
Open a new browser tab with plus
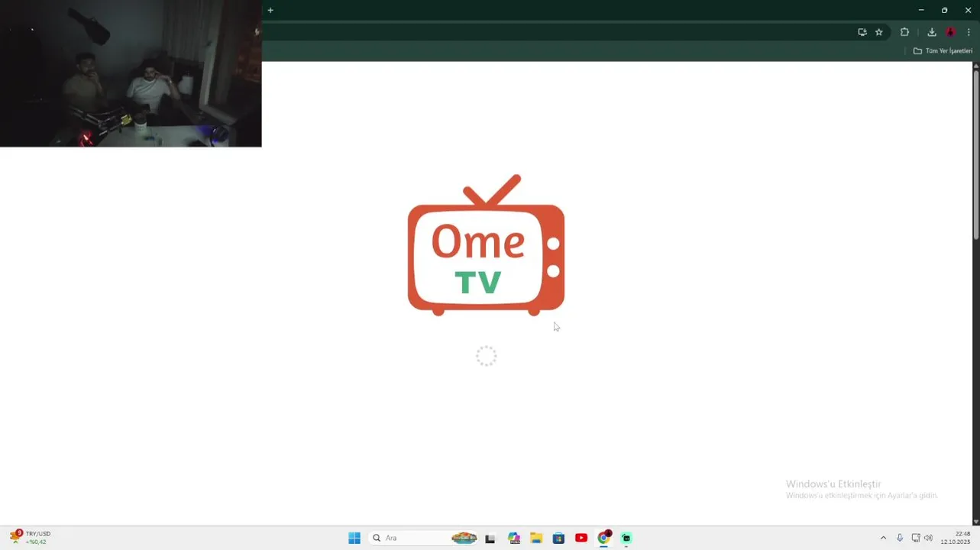[x=270, y=10]
